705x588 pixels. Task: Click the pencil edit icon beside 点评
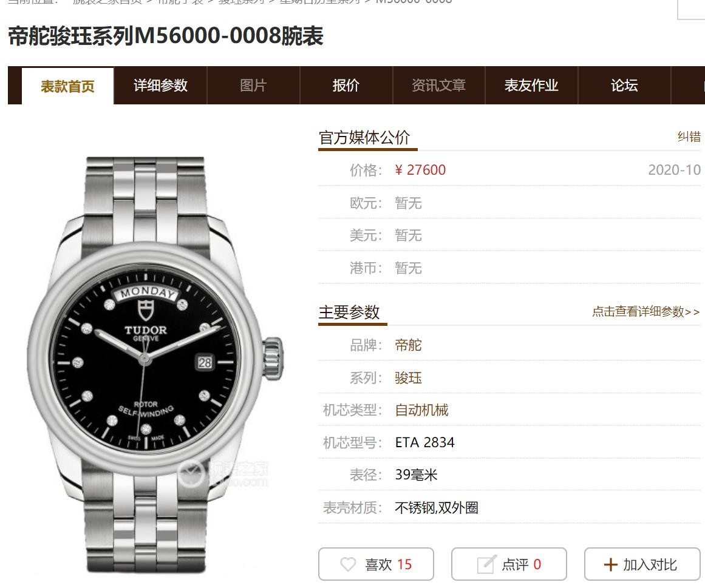pyautogui.click(x=486, y=564)
